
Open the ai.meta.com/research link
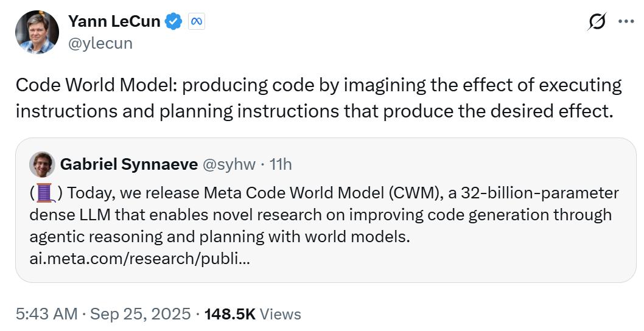(x=139, y=258)
